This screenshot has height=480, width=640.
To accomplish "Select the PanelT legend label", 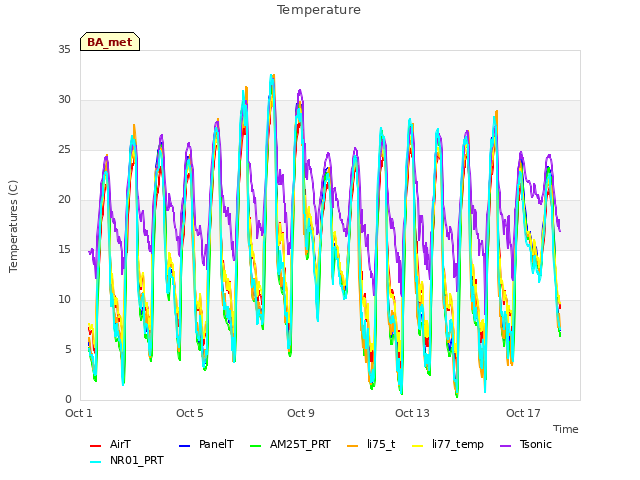I will 216,444.
